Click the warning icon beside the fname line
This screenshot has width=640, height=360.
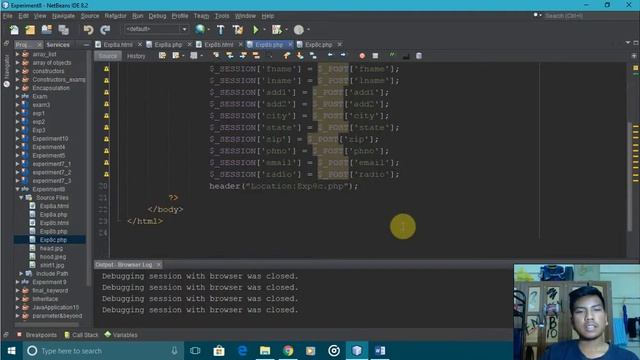click(x=107, y=69)
